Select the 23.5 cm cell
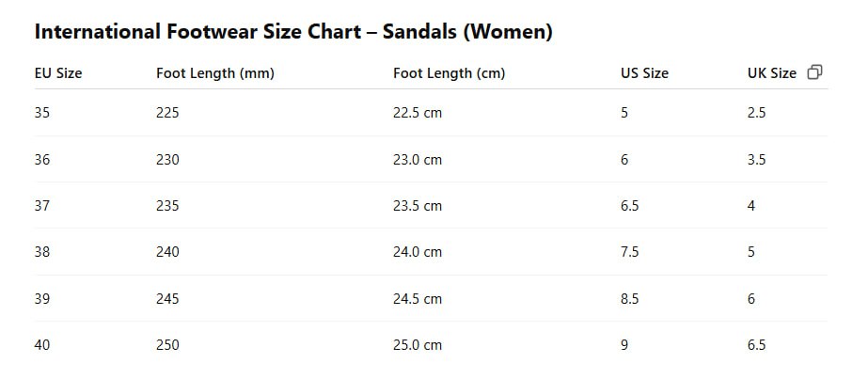Viewport: 868px width, 379px height. (418, 206)
